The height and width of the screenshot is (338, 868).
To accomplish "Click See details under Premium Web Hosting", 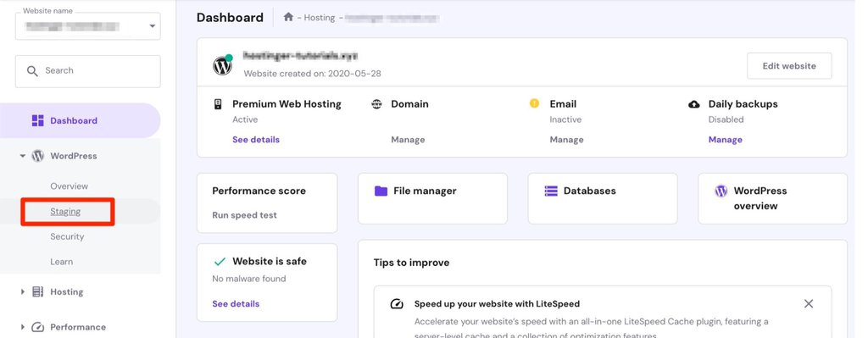I will coord(256,140).
